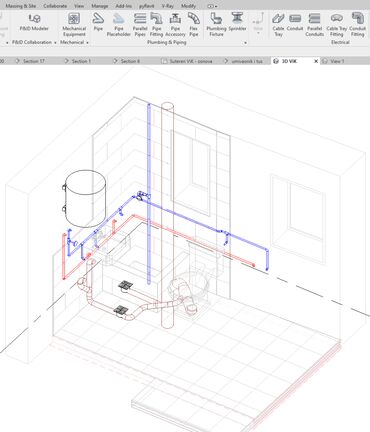The width and height of the screenshot is (370, 432).
Task: Select the upper floor drain grate in model
Action: (126, 285)
